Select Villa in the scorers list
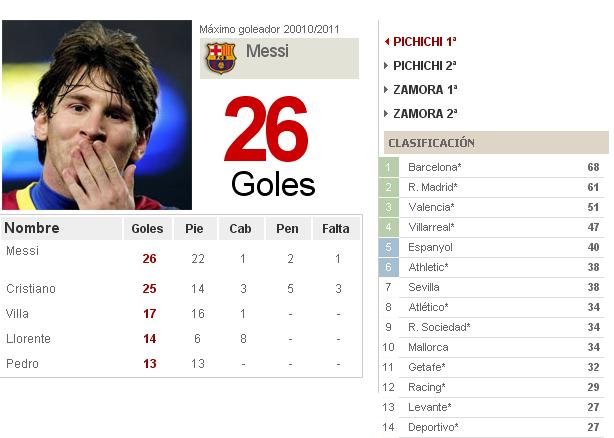 17,314
